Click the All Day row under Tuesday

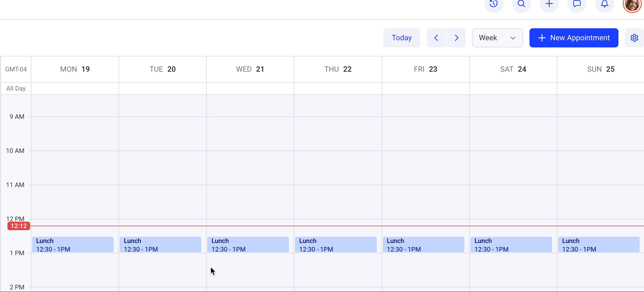[162, 88]
